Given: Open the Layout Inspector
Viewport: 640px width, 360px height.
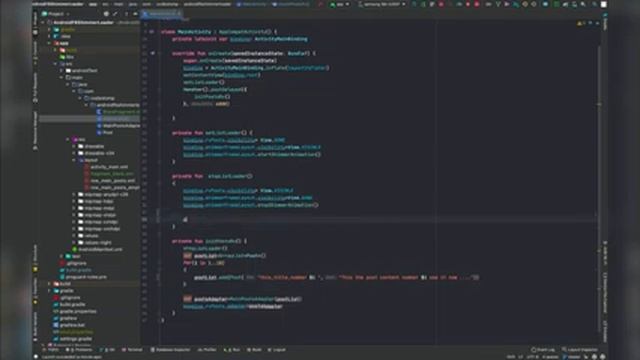Looking at the screenshot, I should (x=580, y=350).
